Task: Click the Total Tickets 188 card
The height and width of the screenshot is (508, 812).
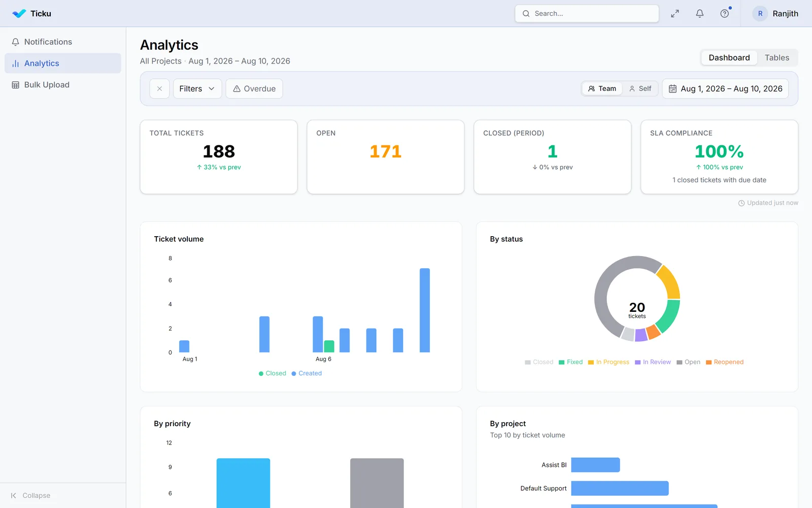Action: [219, 157]
